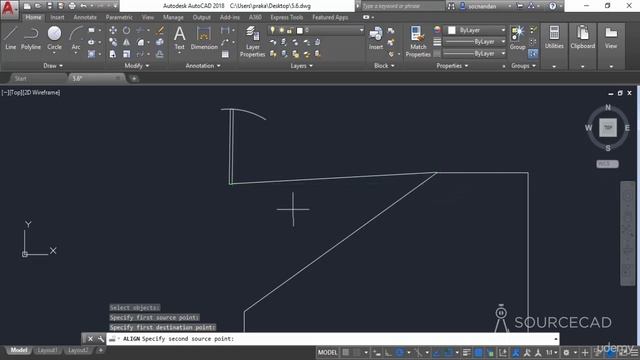Viewport: 640px width, 360px height.
Task: Click the Scale tool icon
Action: tap(127, 54)
